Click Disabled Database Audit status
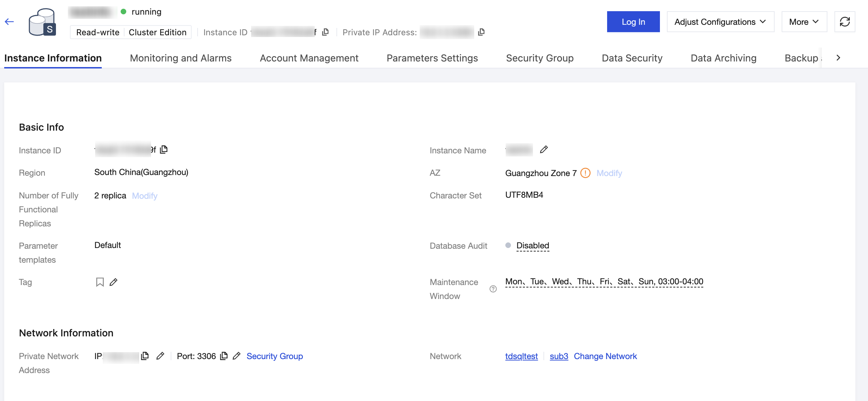Viewport: 868px width, 401px height. [x=533, y=246]
